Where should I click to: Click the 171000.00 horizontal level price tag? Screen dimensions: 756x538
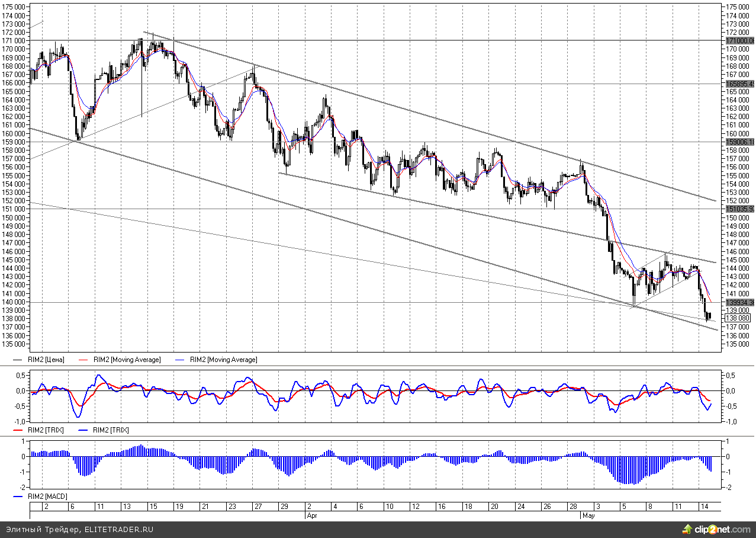click(740, 40)
